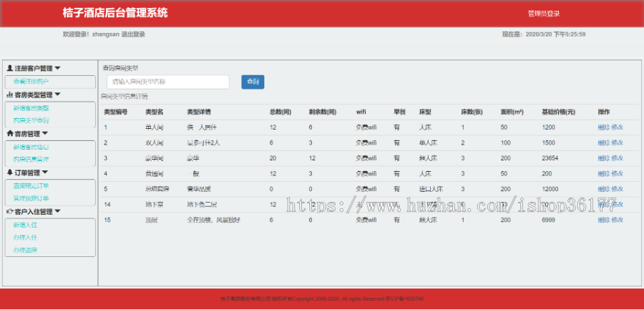Collapse the 注册客户管理 section via its caret

(x=57, y=68)
